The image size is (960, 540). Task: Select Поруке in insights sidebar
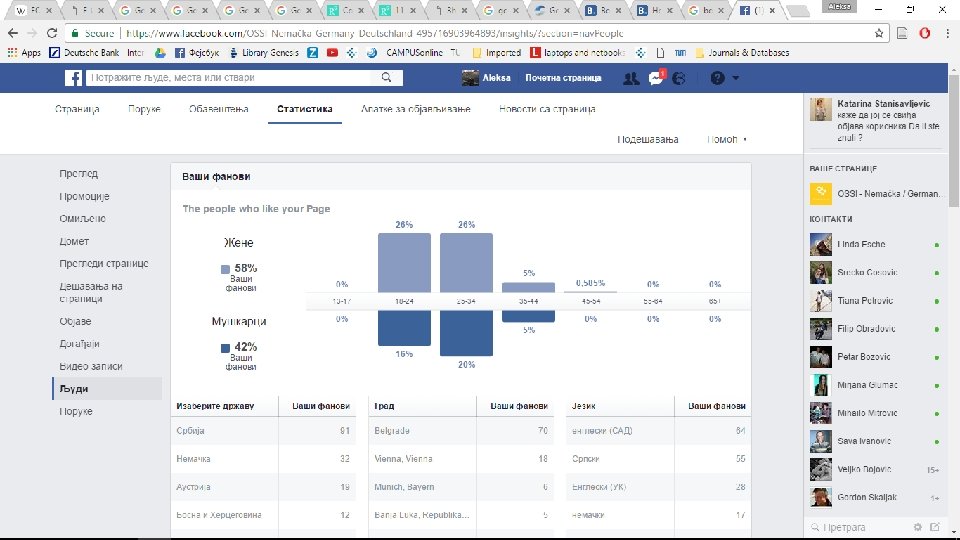(76, 411)
